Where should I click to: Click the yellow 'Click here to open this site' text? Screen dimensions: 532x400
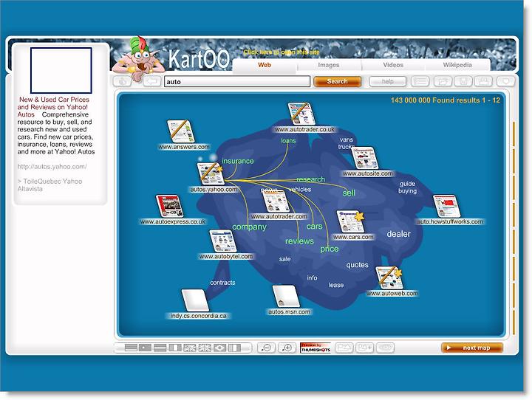(x=282, y=52)
